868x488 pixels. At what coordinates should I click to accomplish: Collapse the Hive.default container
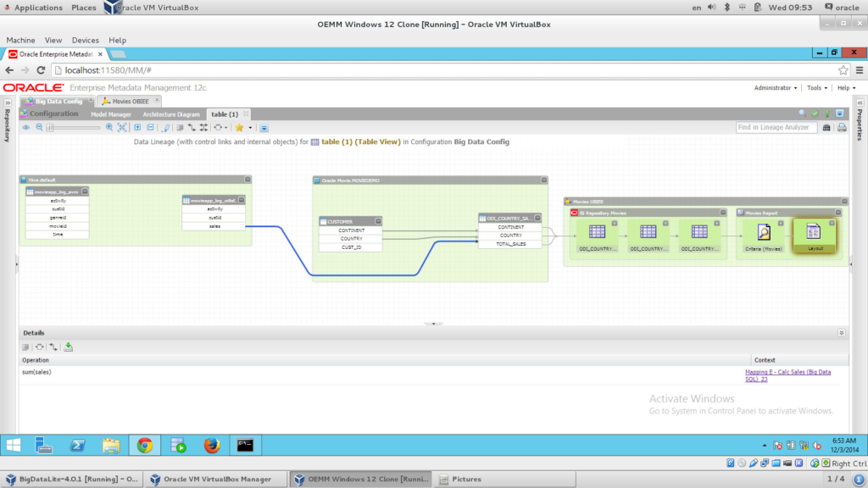tap(248, 180)
